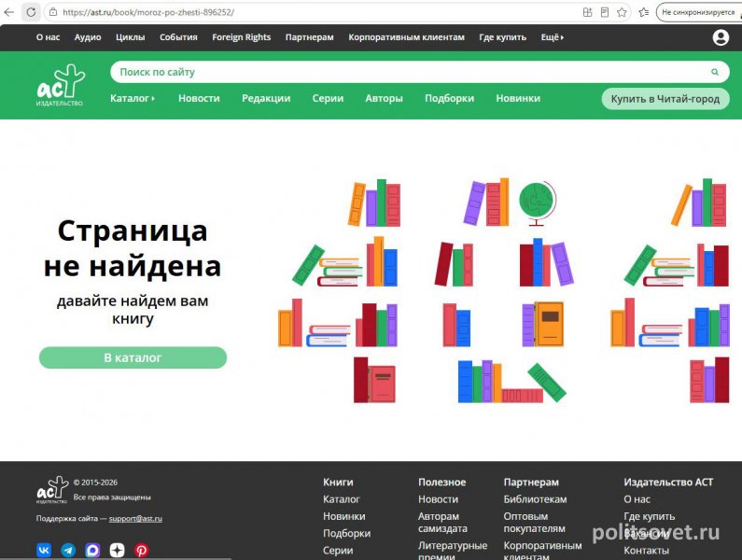Go back with the browser back arrow
Viewport: 742px width, 560px height.
[9, 12]
